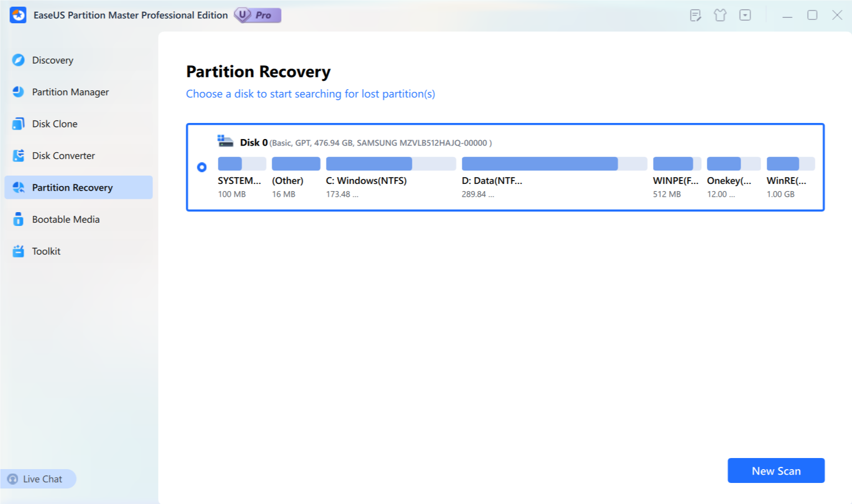This screenshot has height=504, width=852.
Task: Click the "WinRE(..." partition label
Action: [787, 181]
